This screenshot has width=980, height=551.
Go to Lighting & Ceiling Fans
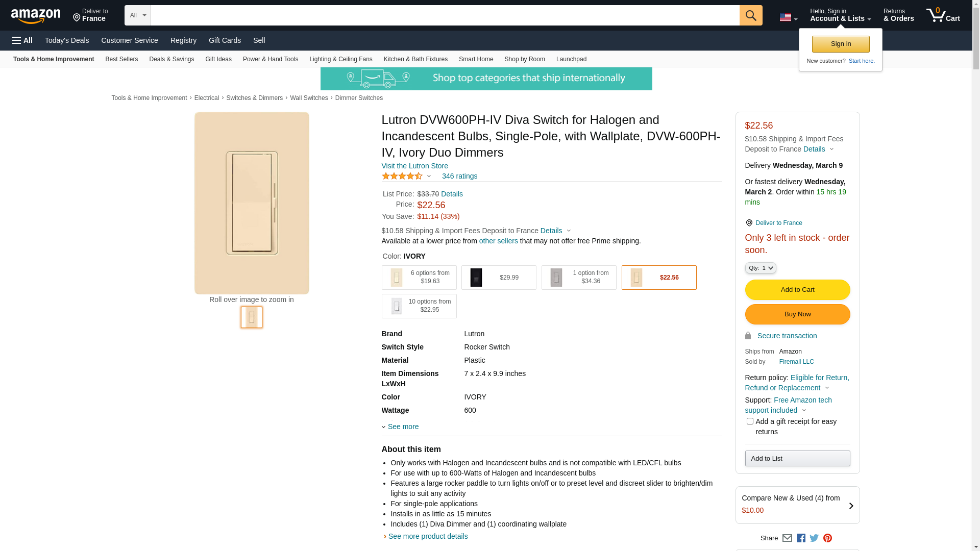340,59
